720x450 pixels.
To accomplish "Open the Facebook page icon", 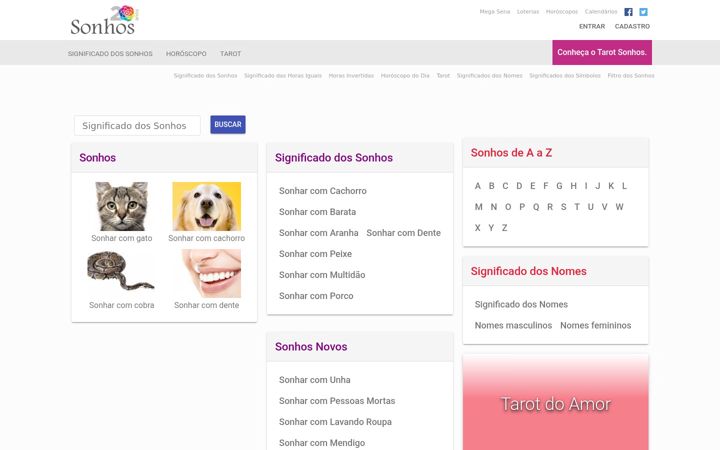I will pos(628,12).
